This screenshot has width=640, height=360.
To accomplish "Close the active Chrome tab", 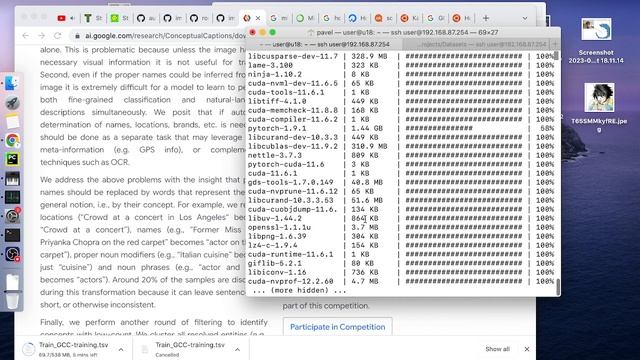I will point(258,18).
